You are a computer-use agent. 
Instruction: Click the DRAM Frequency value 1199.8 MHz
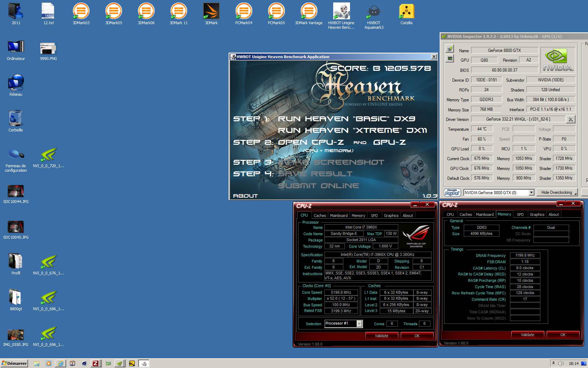click(x=525, y=255)
